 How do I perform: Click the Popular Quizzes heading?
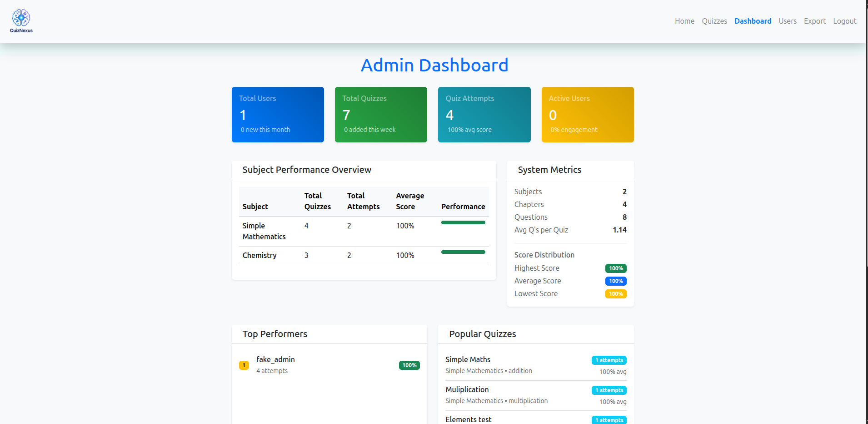point(483,334)
